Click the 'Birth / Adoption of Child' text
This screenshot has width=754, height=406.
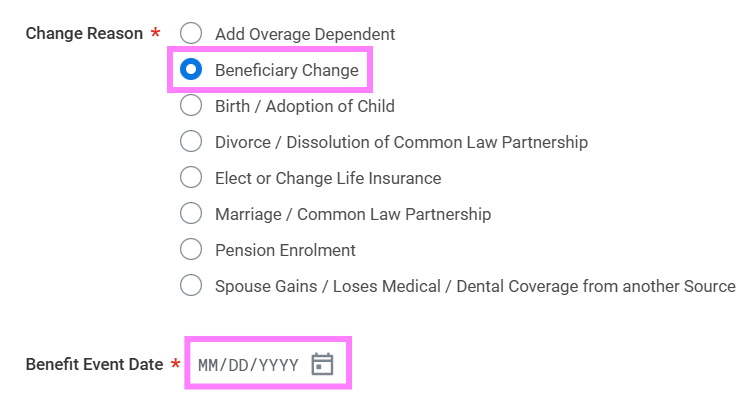[x=305, y=106]
